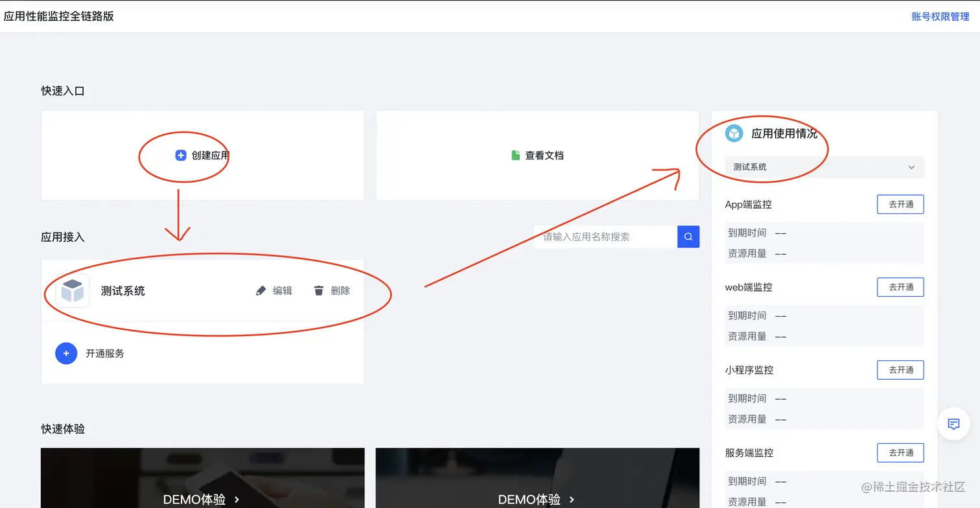Click the arrow on the right DEMO体验 card
This screenshot has width=980, height=508.
click(x=572, y=500)
